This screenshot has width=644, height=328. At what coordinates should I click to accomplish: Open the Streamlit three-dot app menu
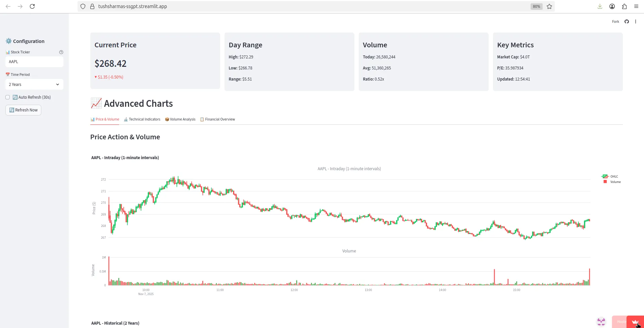coord(635,21)
